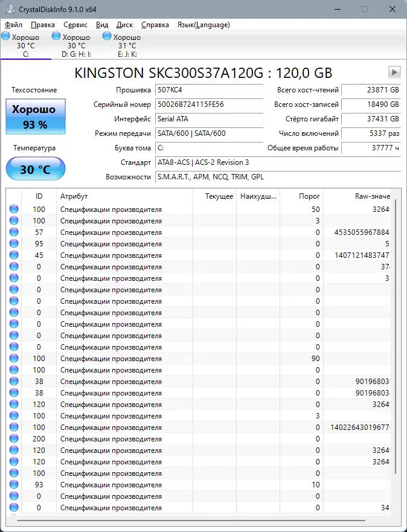Viewport: 407px width, 532px height.
Task: Click the blue status orb for drive C:
Action: [6, 36]
